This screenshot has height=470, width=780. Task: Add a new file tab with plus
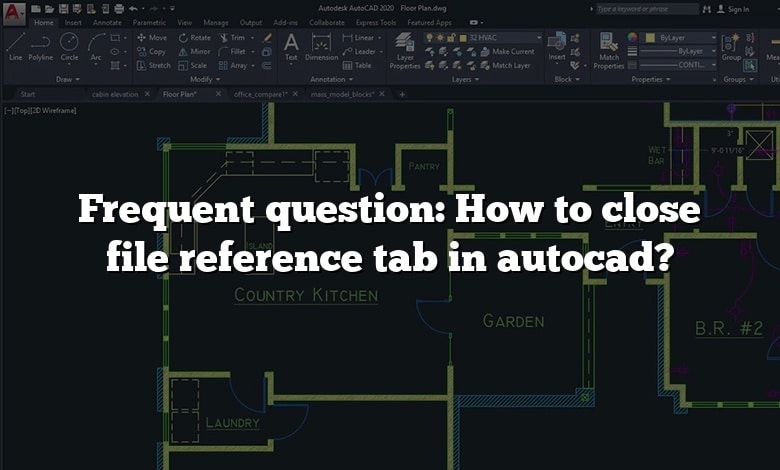click(x=402, y=94)
